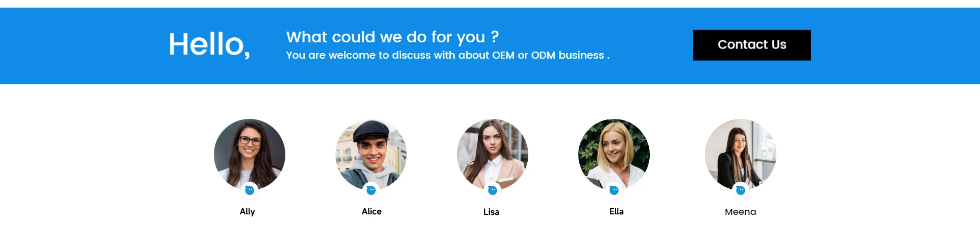Open chat icon under Alice's photo
Screen dimensions: 980x246
[371, 190]
